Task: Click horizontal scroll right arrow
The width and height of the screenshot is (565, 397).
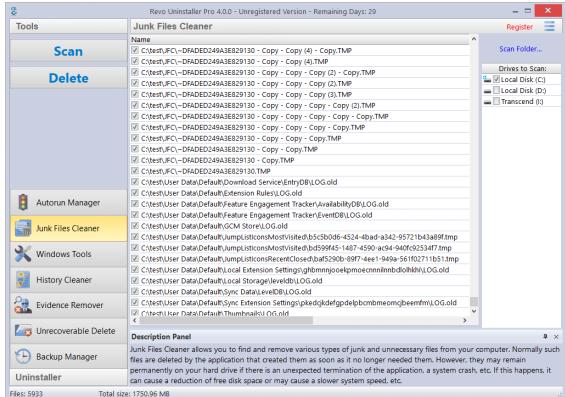Action: coord(465,320)
